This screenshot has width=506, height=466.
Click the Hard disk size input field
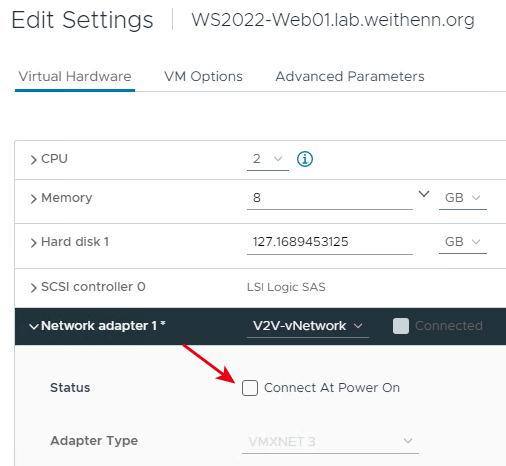(x=330, y=242)
